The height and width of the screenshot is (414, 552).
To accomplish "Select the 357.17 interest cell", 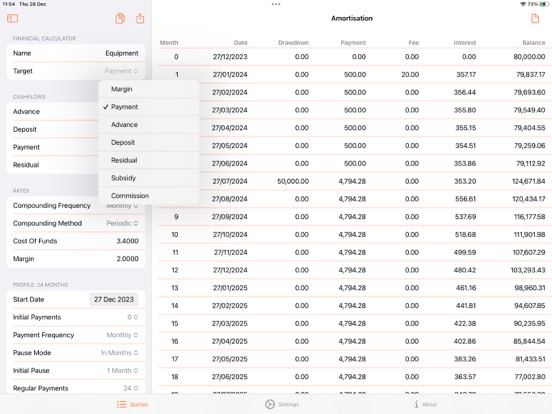I will click(x=466, y=75).
